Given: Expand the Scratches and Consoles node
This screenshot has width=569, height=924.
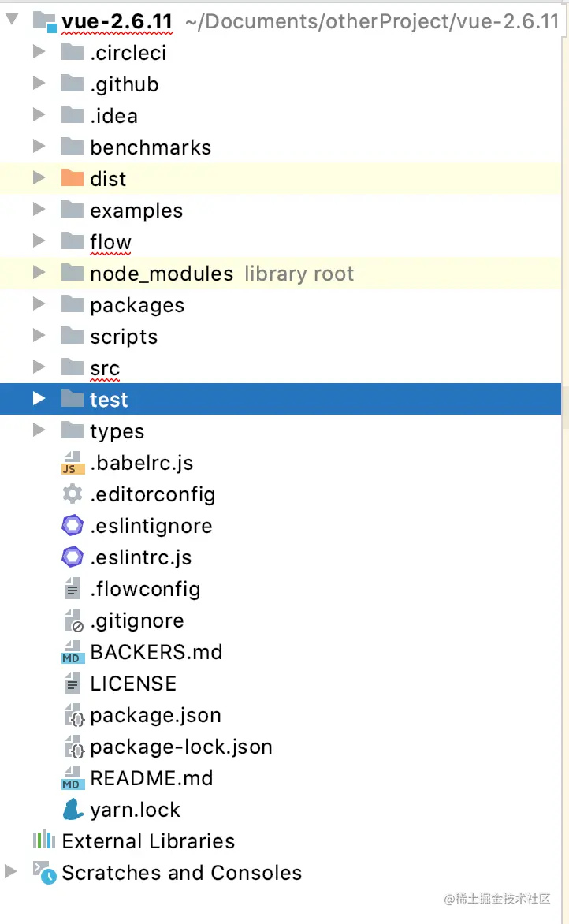Looking at the screenshot, I should coord(10,872).
